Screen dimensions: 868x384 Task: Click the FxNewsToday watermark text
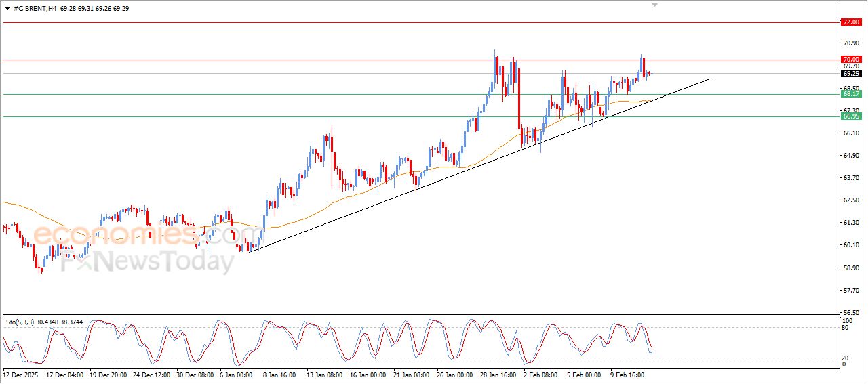click(148, 261)
